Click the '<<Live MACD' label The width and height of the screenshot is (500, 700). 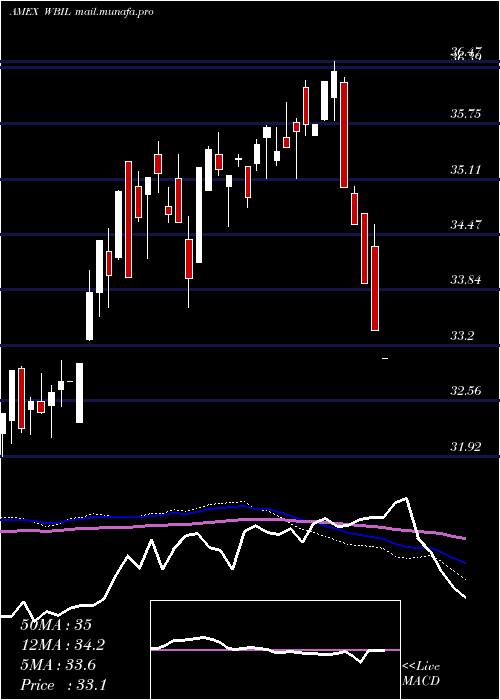[x=421, y=673]
